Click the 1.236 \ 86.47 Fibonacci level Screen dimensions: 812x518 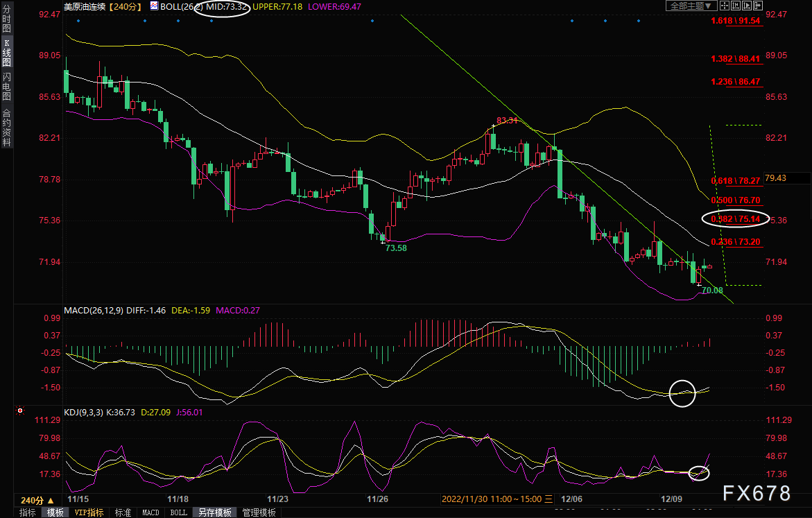735,82
